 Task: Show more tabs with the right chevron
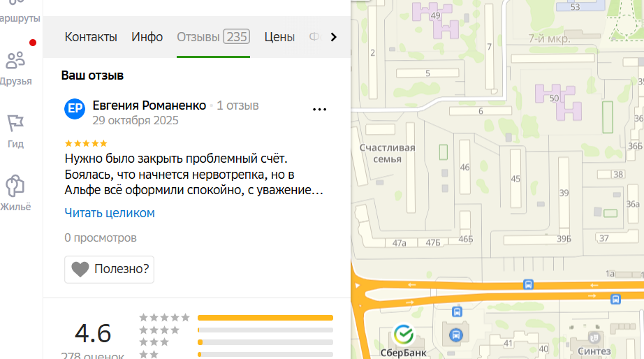pos(333,37)
